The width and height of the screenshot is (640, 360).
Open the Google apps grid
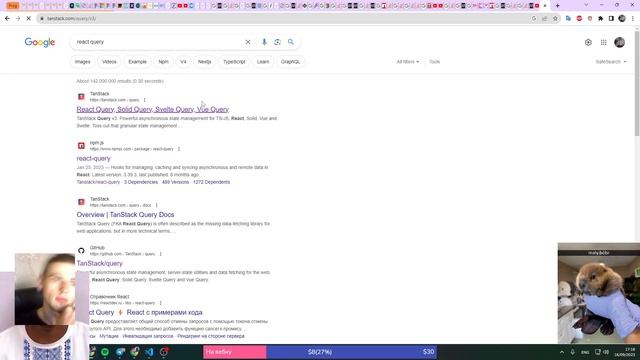coord(604,42)
